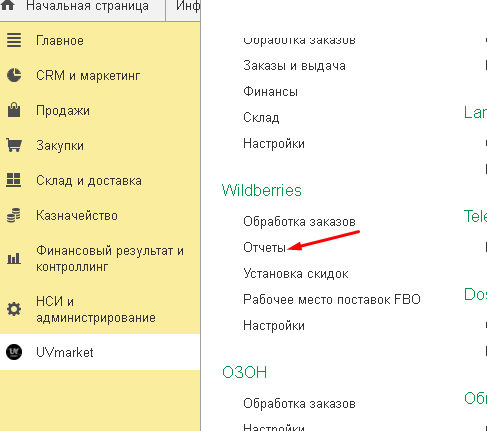487x431 pixels.
Task: Open Рабочее место поставок FBO
Action: [x=332, y=299]
